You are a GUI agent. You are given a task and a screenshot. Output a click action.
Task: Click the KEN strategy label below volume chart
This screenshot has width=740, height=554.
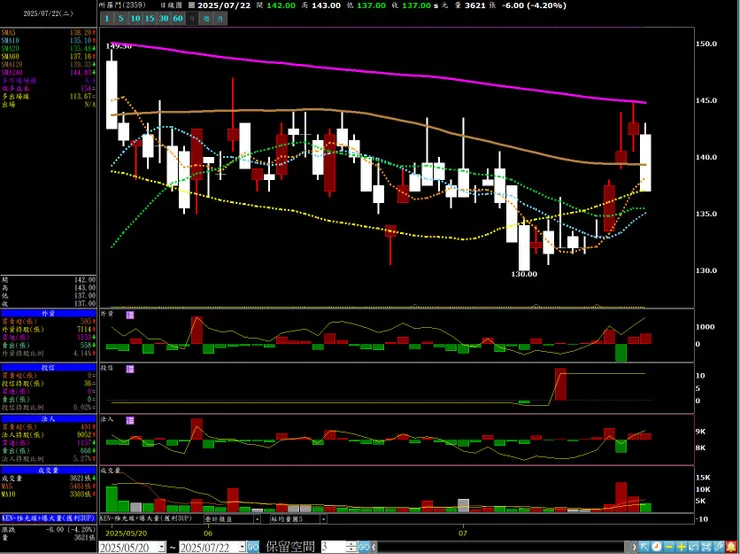coord(146,518)
